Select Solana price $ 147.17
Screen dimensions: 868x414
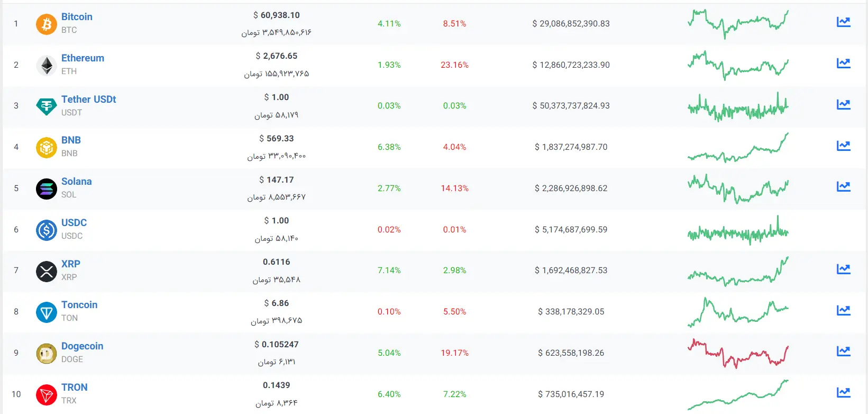click(277, 180)
